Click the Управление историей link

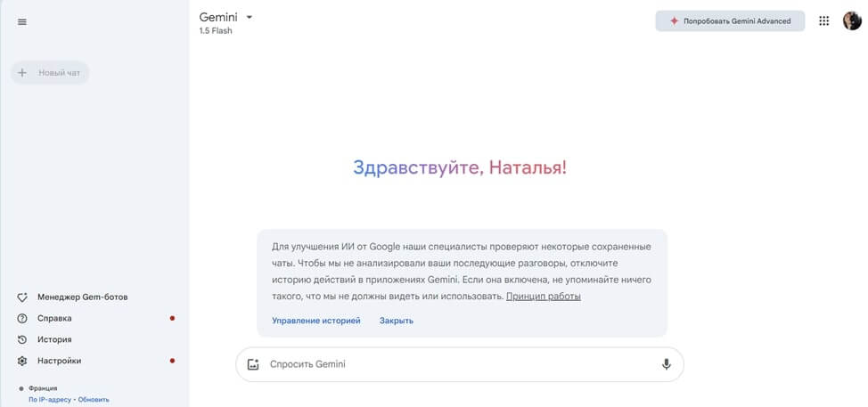point(316,321)
